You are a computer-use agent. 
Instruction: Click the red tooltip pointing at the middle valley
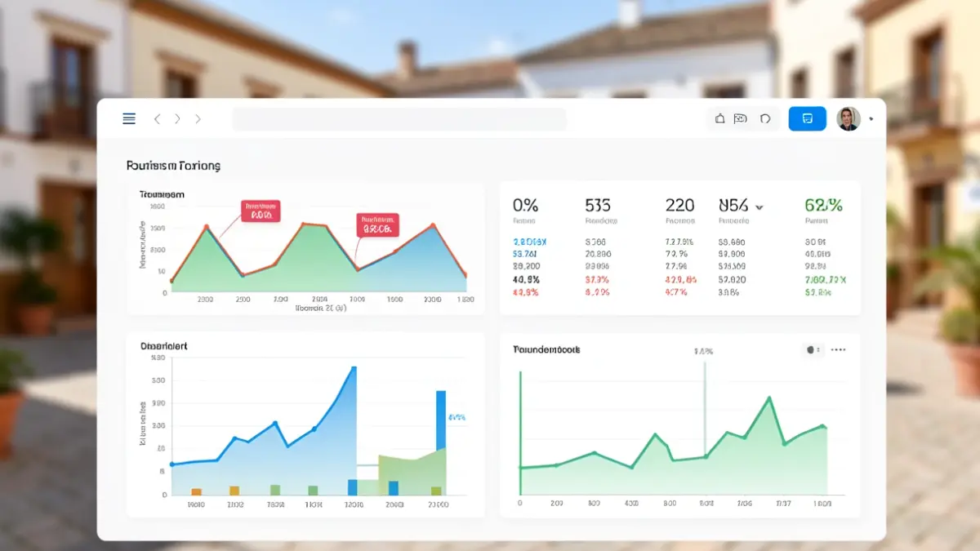[377, 224]
